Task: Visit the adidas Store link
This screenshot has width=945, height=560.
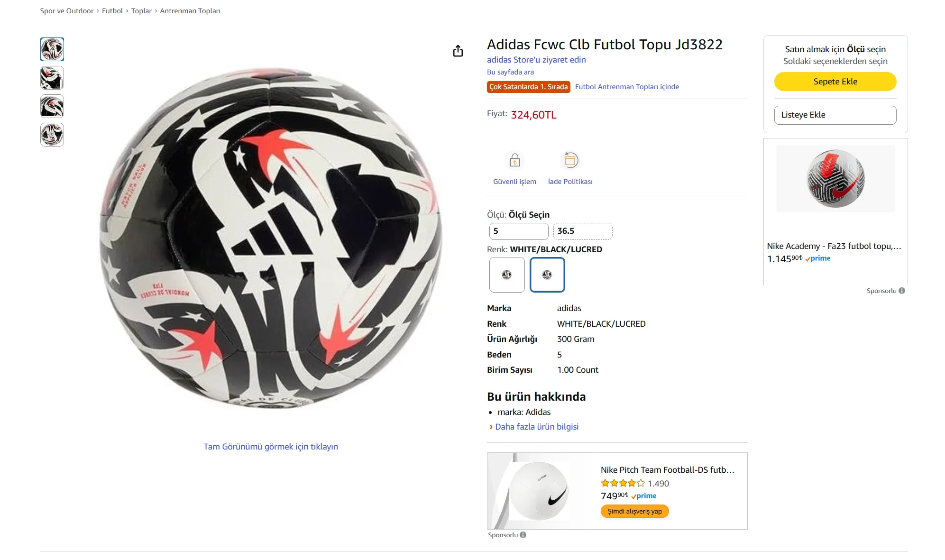Action: point(536,60)
